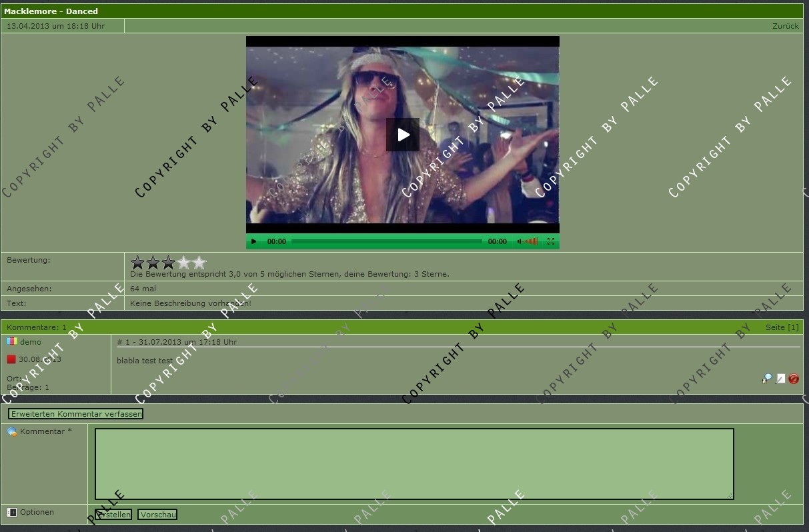Click the red delete comment icon
This screenshot has height=532, width=809.
(794, 379)
